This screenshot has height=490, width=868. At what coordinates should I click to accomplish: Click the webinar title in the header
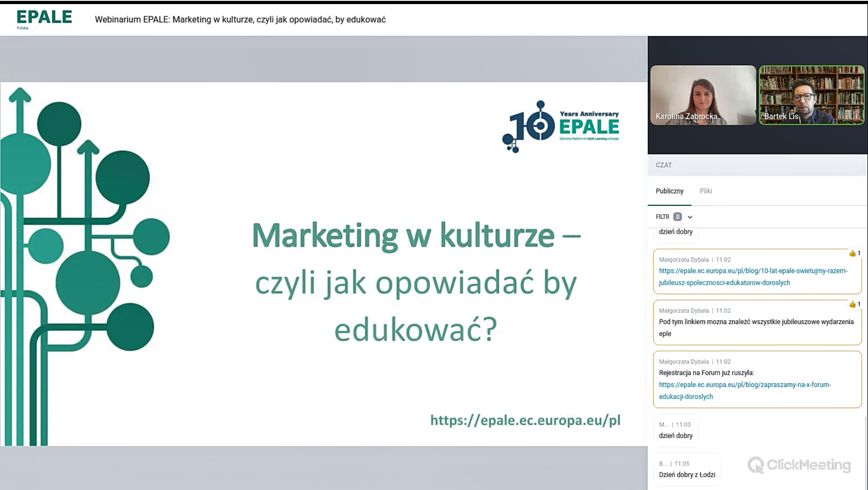coord(240,19)
